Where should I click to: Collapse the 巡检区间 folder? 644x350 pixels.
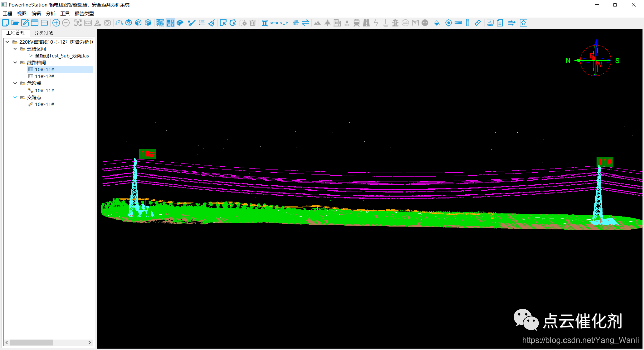click(15, 49)
